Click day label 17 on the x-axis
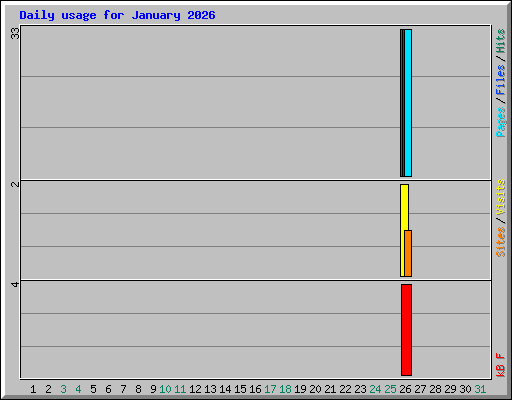This screenshot has width=512, height=400. [x=270, y=389]
